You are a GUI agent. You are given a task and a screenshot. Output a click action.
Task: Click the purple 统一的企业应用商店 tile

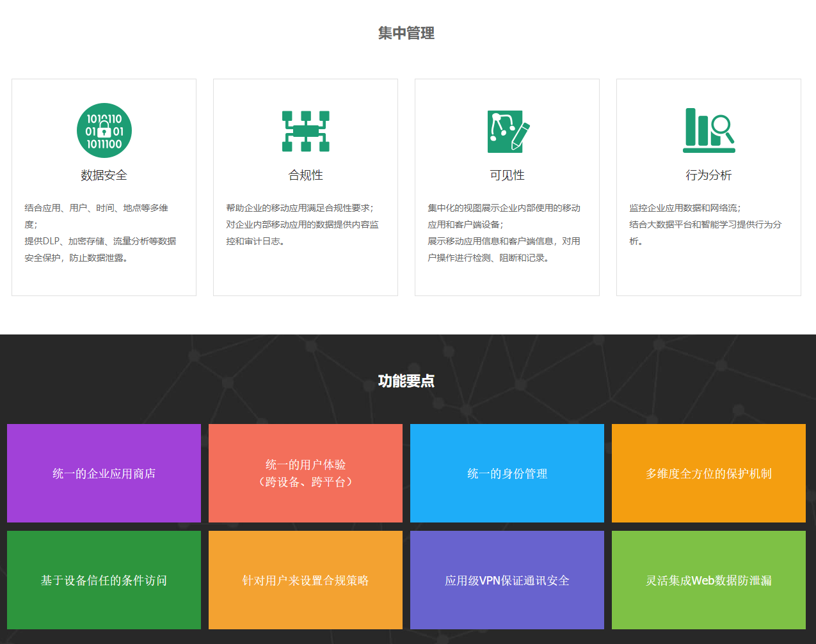click(104, 473)
